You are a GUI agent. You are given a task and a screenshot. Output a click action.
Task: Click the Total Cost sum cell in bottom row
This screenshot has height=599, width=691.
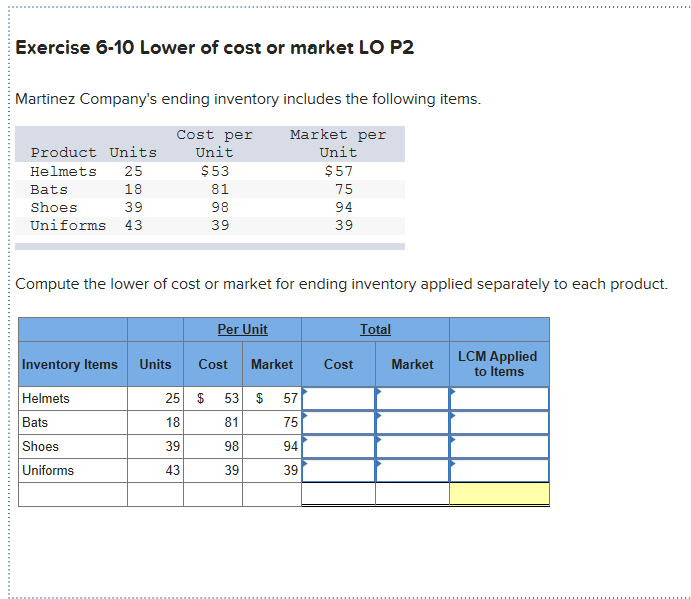(338, 494)
